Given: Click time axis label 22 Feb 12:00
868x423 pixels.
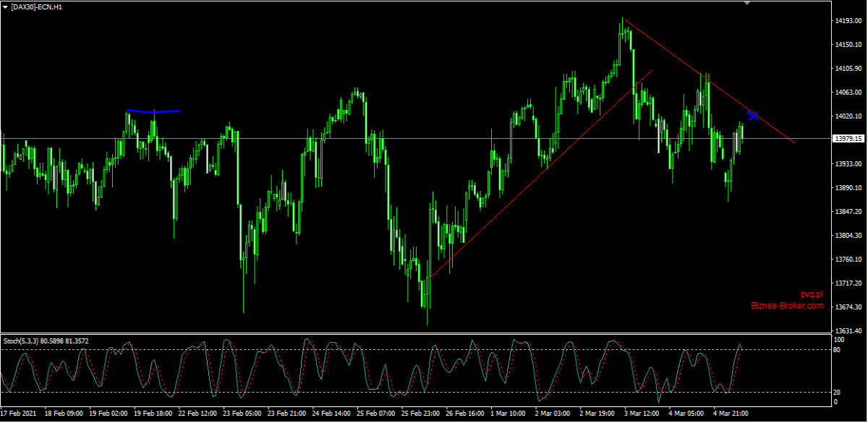Looking at the screenshot, I should [x=198, y=414].
